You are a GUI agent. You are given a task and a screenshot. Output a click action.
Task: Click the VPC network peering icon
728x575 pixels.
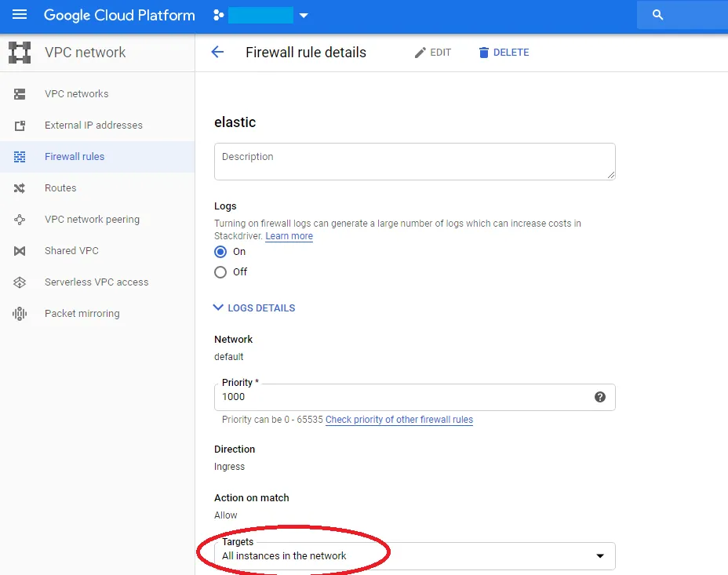(20, 220)
